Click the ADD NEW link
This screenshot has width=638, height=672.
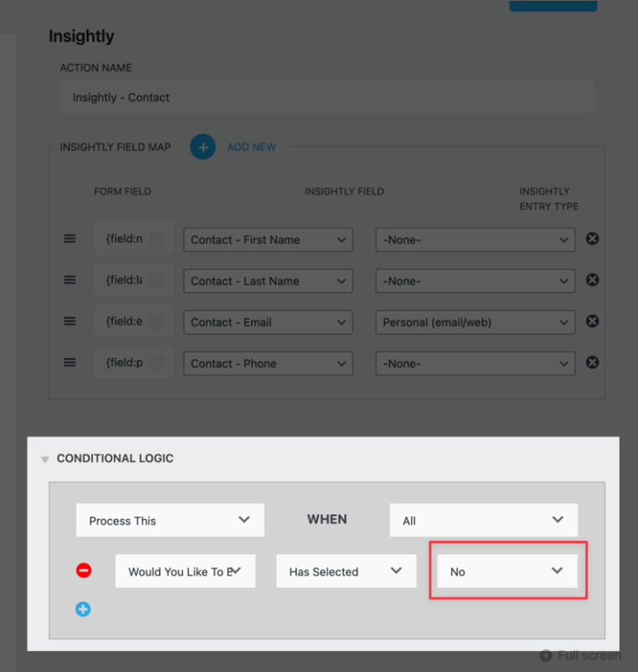coord(251,146)
